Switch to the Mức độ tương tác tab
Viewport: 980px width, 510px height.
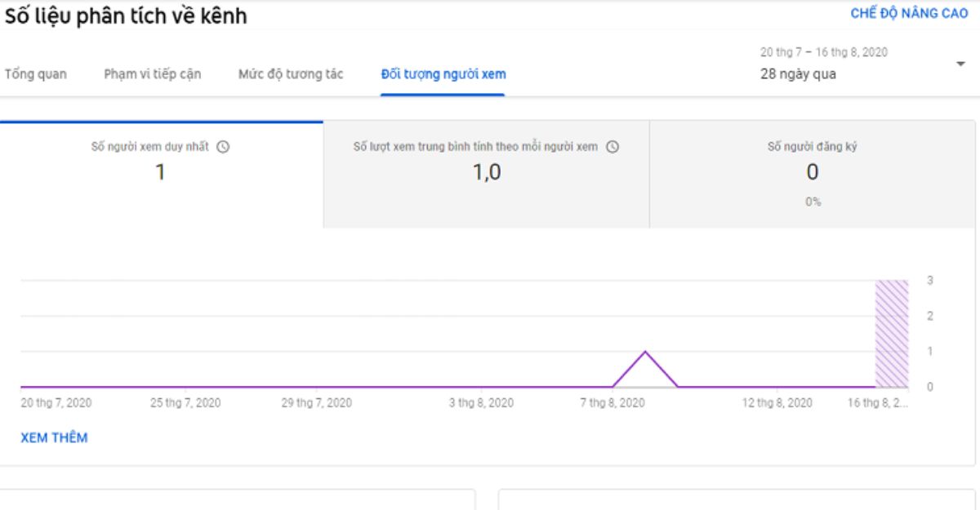click(x=291, y=74)
